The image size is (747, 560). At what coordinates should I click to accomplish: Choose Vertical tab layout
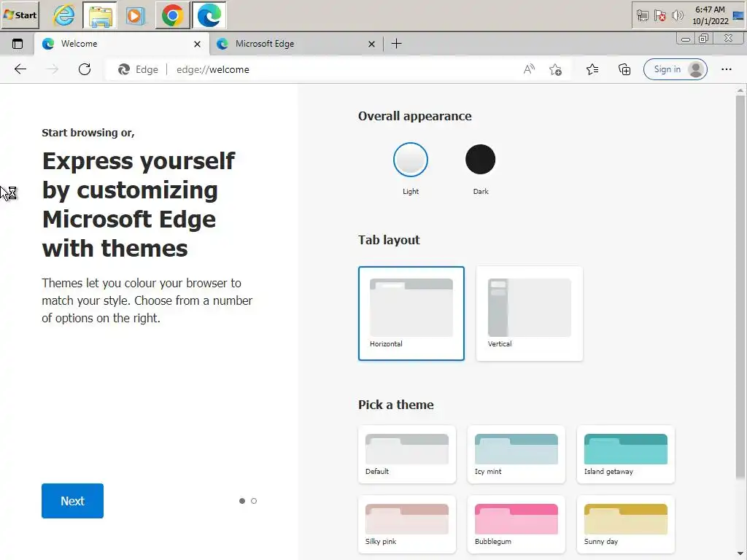pos(530,314)
